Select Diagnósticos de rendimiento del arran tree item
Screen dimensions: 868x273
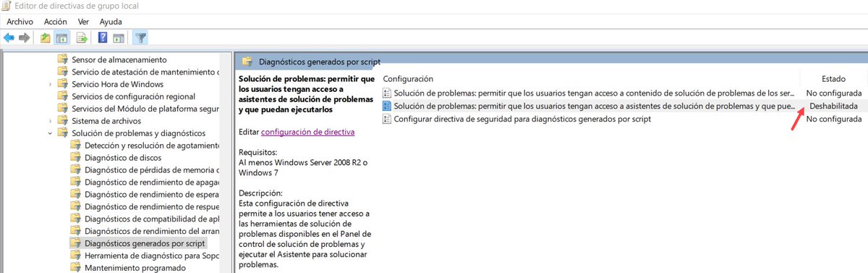tap(151, 232)
